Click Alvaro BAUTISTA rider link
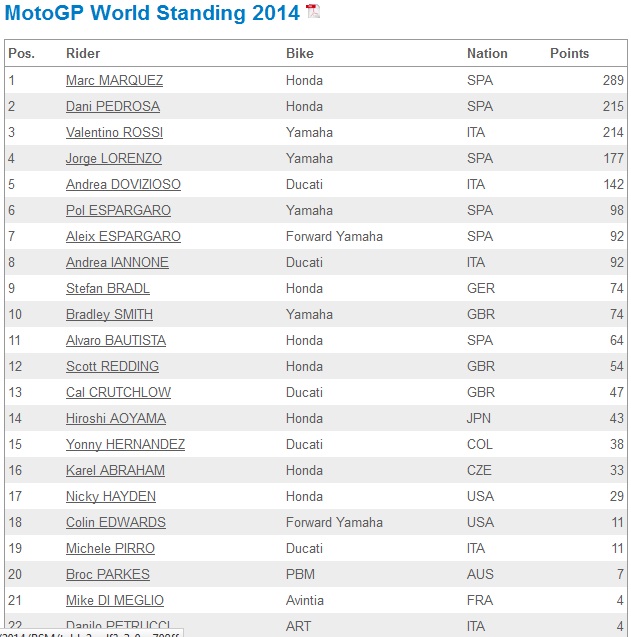 coord(116,340)
